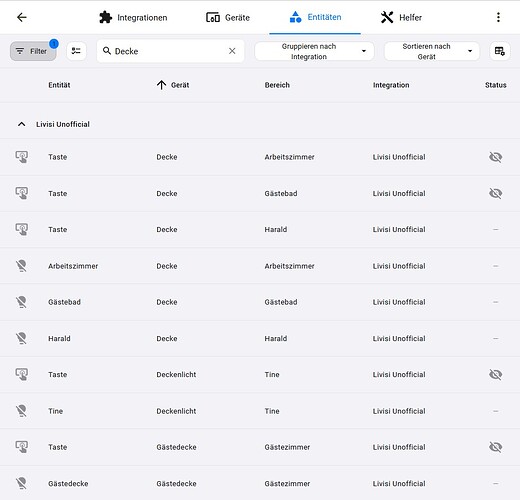Sort by Status column header
Screen dimensions: 520x500
tap(496, 85)
